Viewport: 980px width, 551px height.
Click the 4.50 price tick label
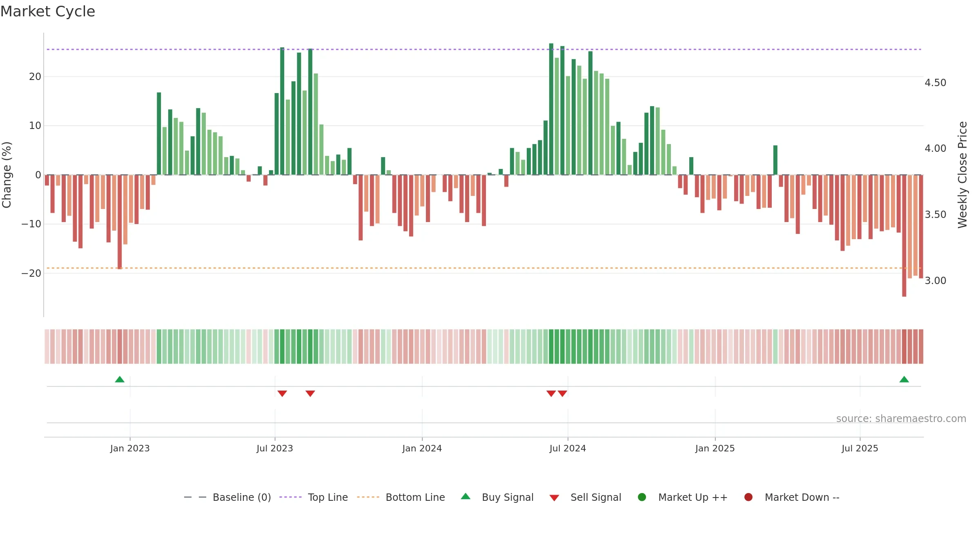tap(935, 83)
